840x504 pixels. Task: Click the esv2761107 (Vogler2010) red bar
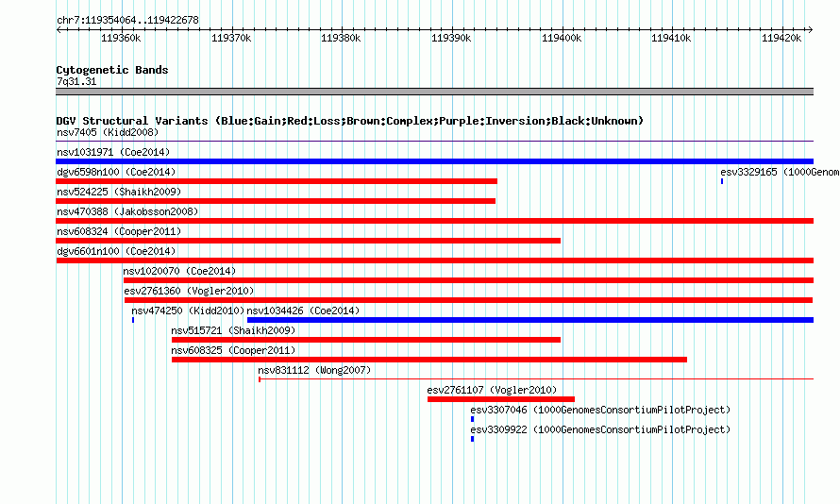501,399
